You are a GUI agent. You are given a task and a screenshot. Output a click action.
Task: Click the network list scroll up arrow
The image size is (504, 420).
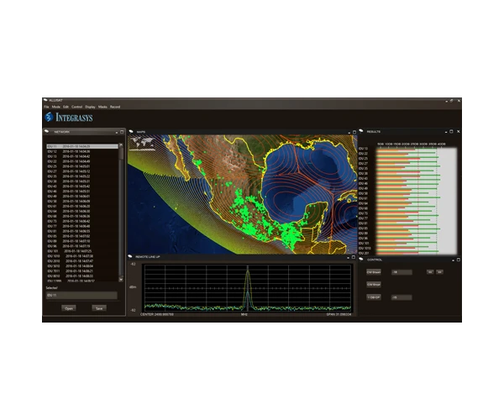(x=121, y=145)
